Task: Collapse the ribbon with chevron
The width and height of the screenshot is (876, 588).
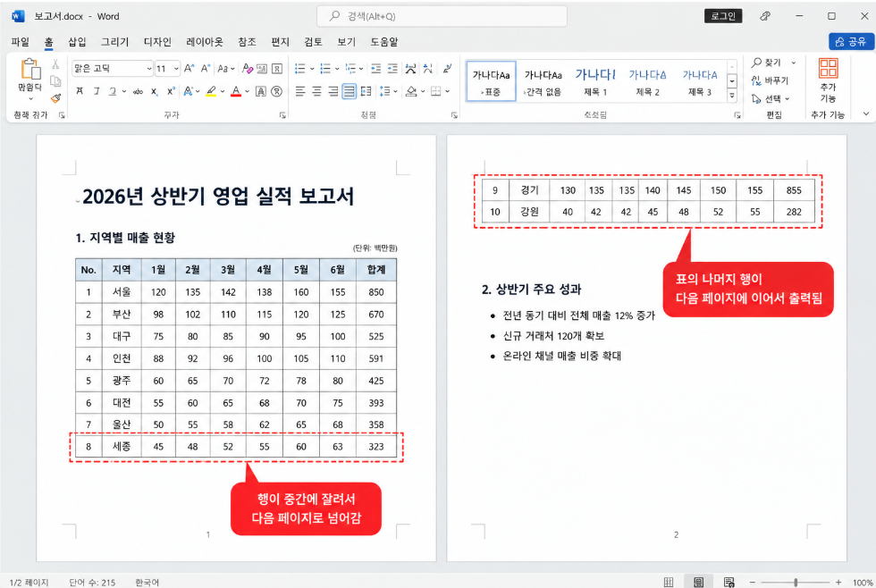Action: pos(865,113)
